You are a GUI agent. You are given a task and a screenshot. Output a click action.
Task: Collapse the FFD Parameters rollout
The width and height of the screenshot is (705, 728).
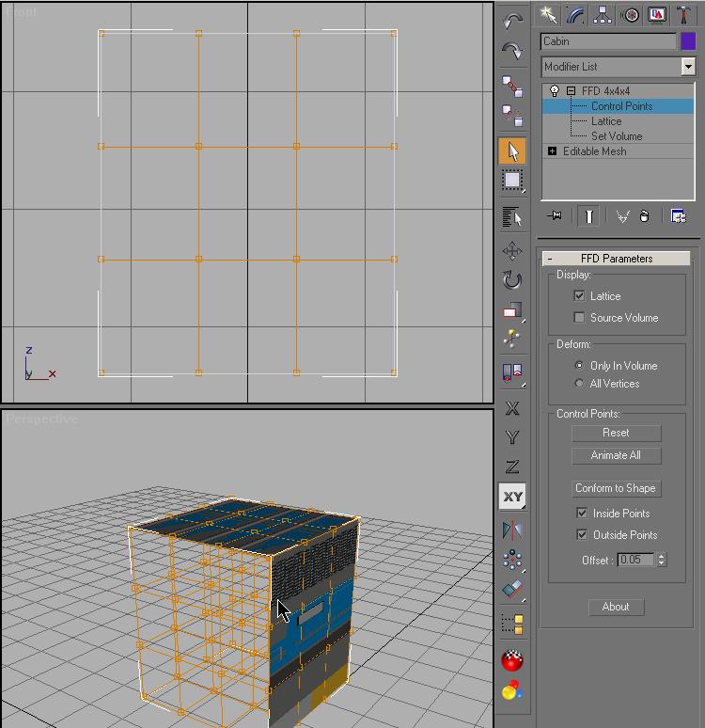[x=617, y=258]
